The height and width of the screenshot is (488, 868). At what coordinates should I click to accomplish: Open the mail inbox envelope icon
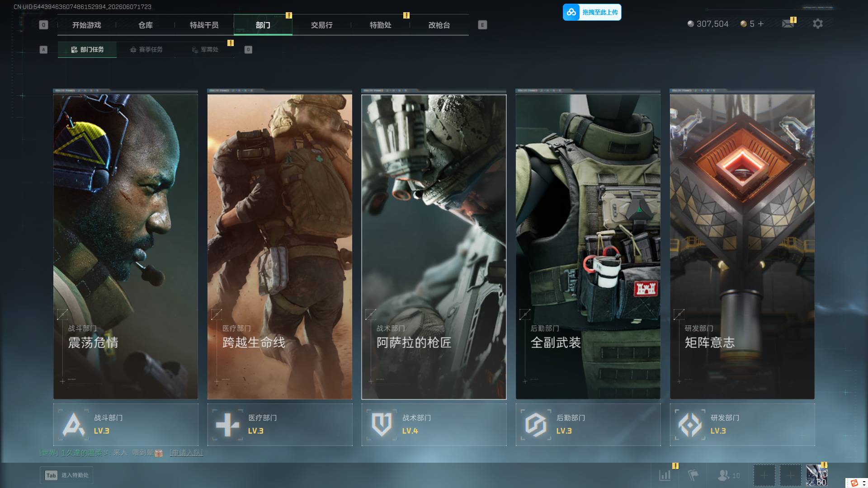click(x=788, y=23)
